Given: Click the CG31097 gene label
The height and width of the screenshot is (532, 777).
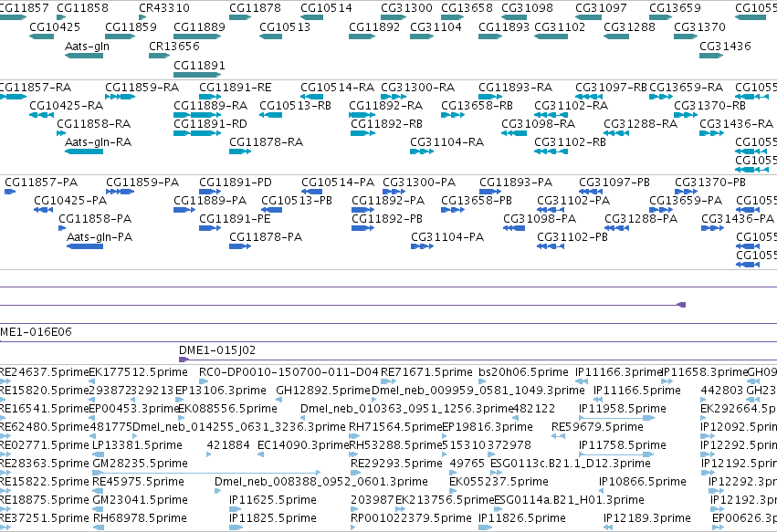Looking at the screenshot, I should 601,8.
